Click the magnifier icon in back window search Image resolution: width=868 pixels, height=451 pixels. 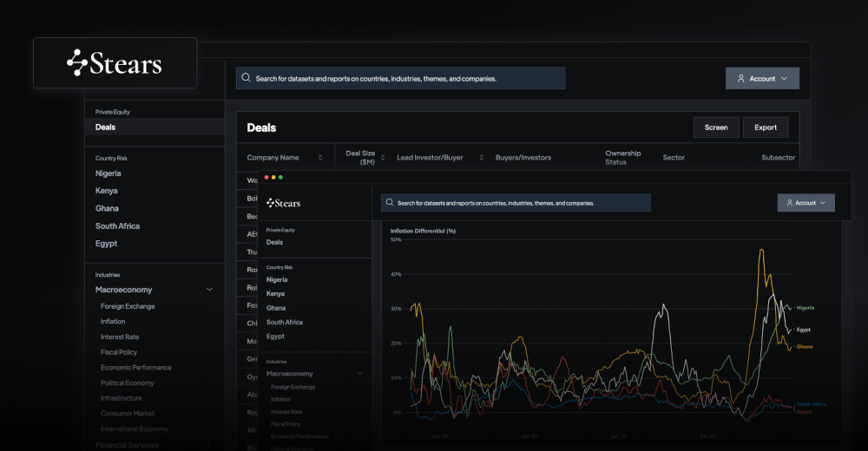coord(247,78)
